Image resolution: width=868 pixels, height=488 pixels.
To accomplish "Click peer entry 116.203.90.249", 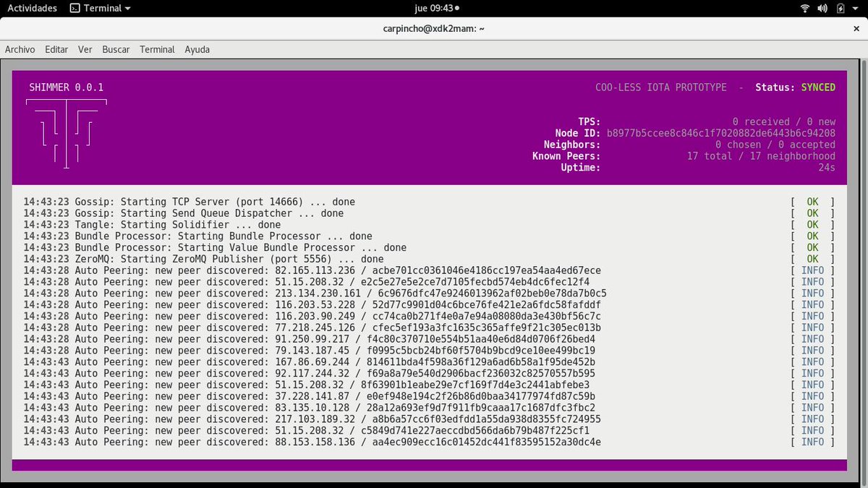I will point(312,316).
